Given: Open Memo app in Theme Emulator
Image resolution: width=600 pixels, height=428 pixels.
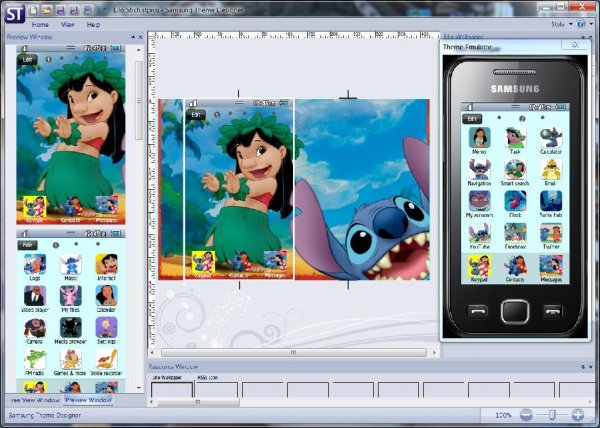Looking at the screenshot, I should (479, 140).
